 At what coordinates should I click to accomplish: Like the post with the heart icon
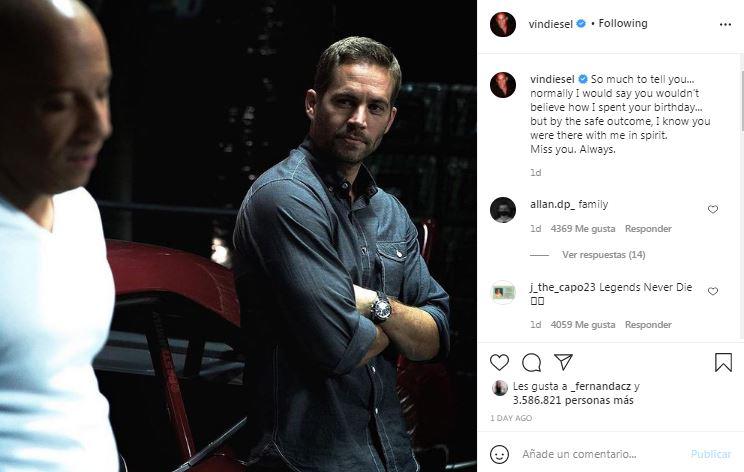click(500, 362)
